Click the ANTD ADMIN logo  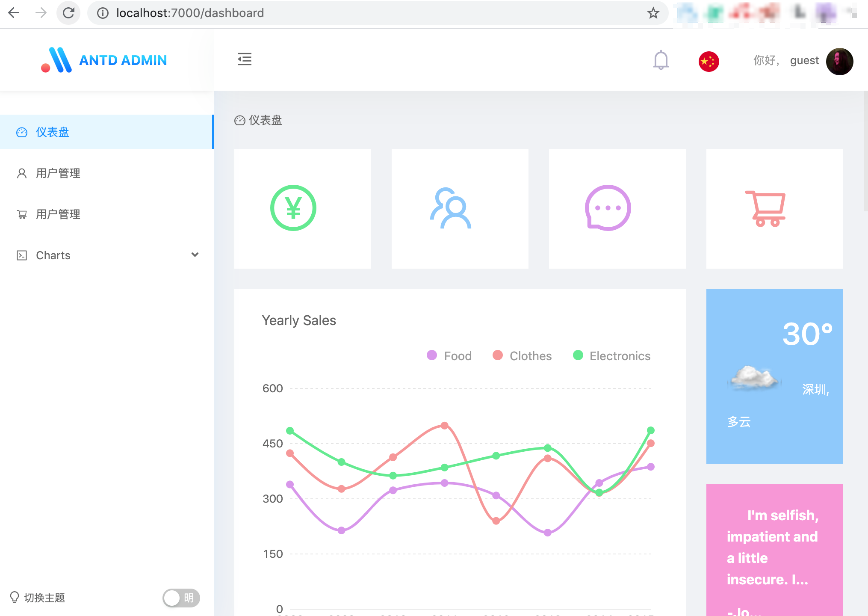click(x=104, y=60)
